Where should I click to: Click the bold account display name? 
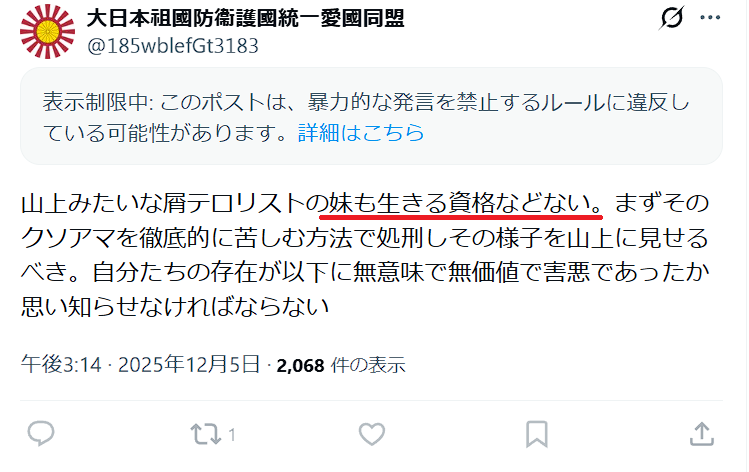[x=246, y=18]
